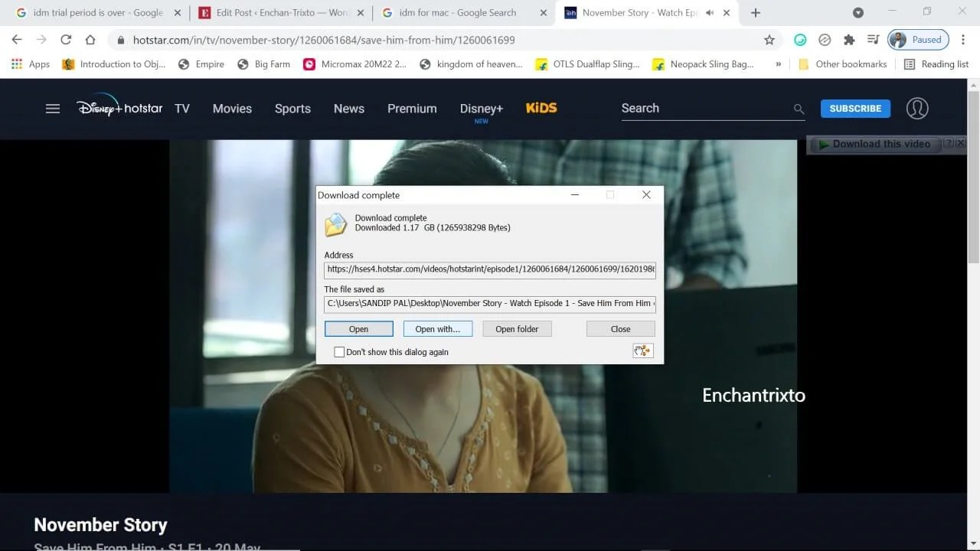The width and height of the screenshot is (980, 551).
Task: Open the Premium section
Action: 412,109
